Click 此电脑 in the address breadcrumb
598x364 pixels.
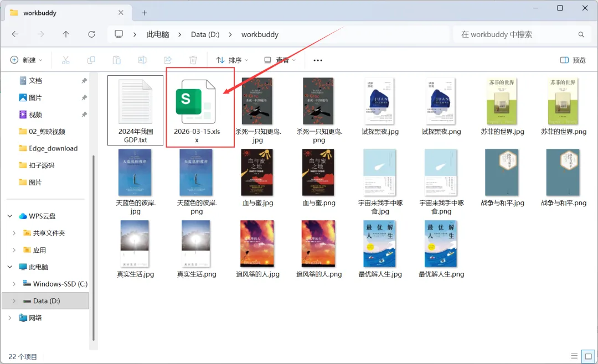(158, 35)
